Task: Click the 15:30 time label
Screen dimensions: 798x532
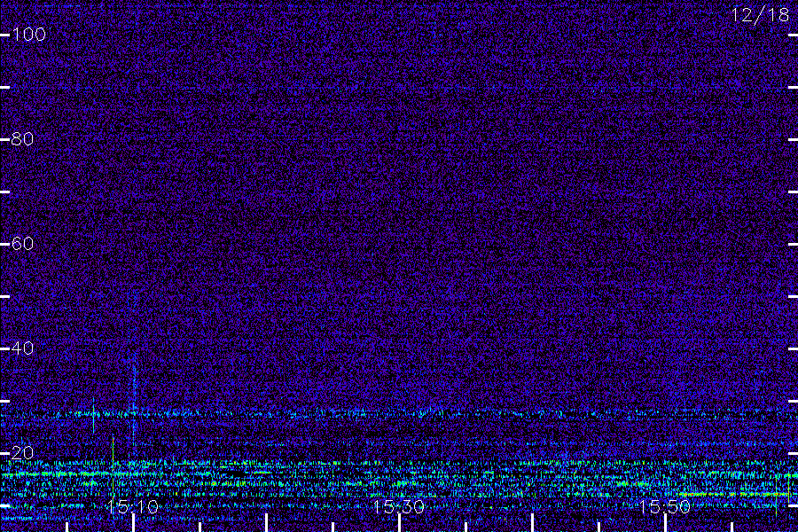Action: tap(398, 506)
